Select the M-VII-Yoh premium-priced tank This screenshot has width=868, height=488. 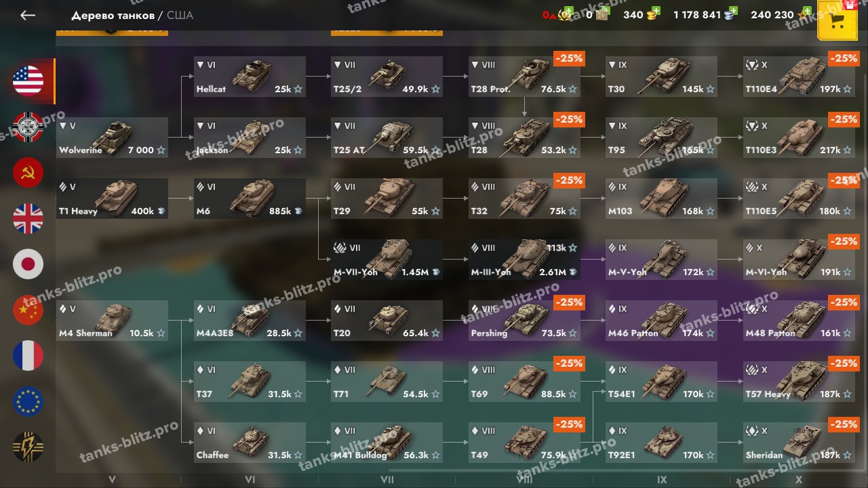point(387,260)
